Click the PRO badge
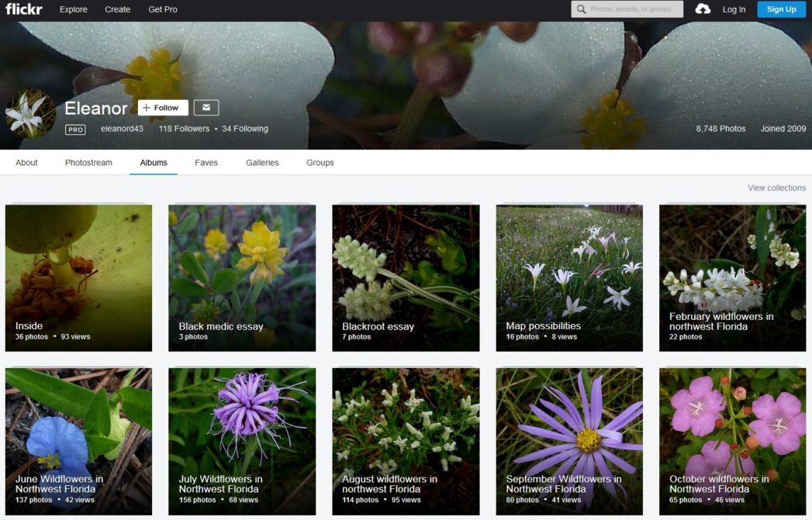Screen dimensions: 812x520 [x=75, y=129]
